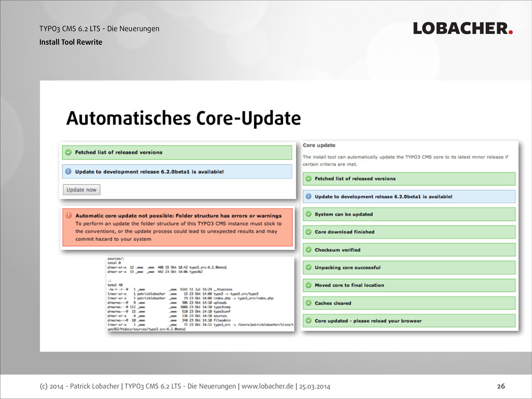Click the header 'TYPO3 CMS 6.2 LTS - Die Neuerungen' line

[x=99, y=29]
